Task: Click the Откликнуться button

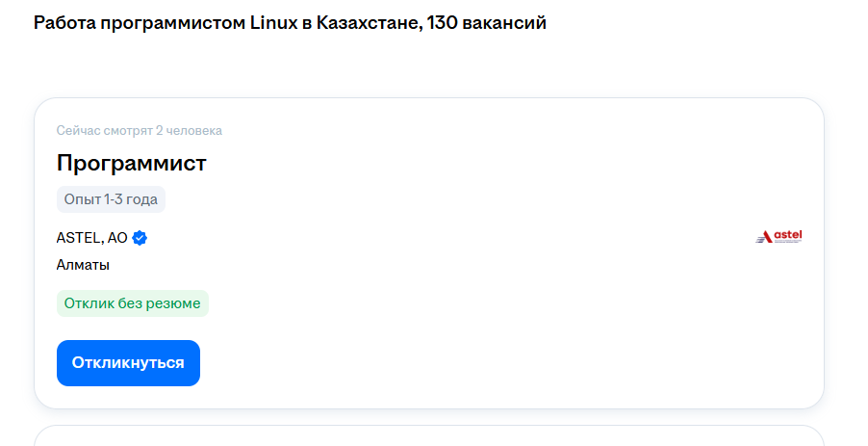Action: 128,363
